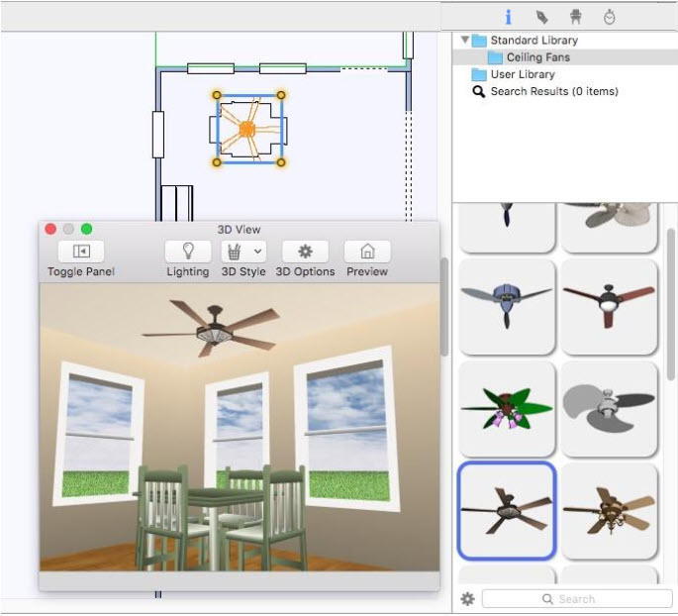The image size is (678, 616).
Task: Click the library thumbnails scrollbar
Action: coord(671,305)
